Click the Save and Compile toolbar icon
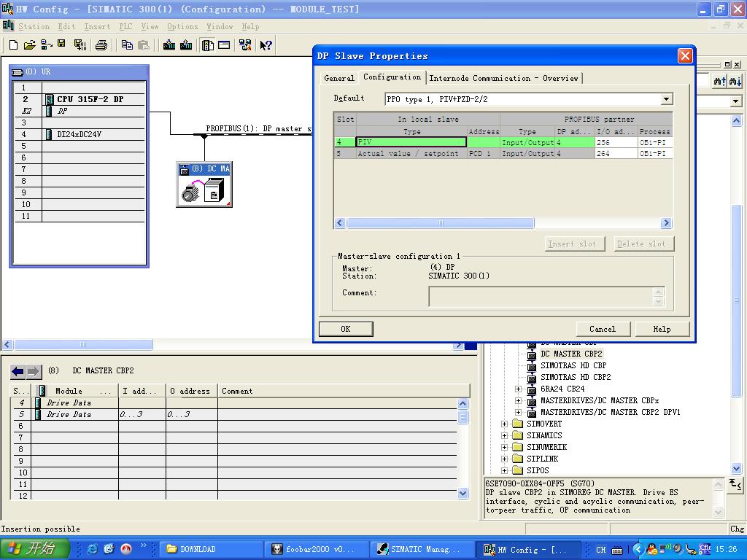This screenshot has width=747, height=560. click(80, 45)
